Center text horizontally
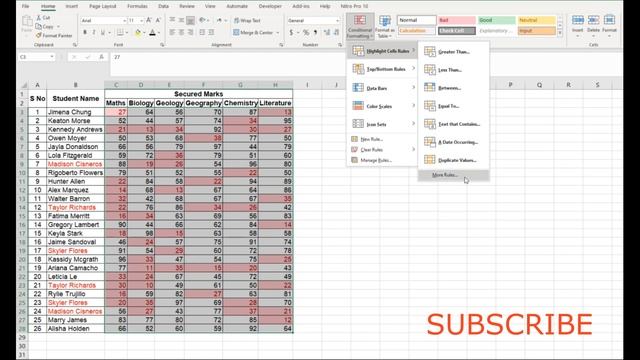640x360 pixels. click(181, 32)
